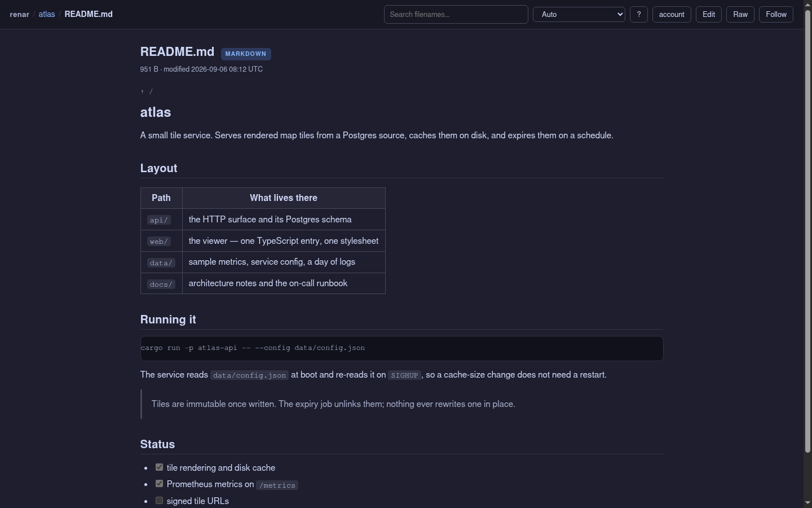The image size is (812, 508).
Task: Toggle the 'tile rendering and disk cache' checkbox
Action: [160, 467]
